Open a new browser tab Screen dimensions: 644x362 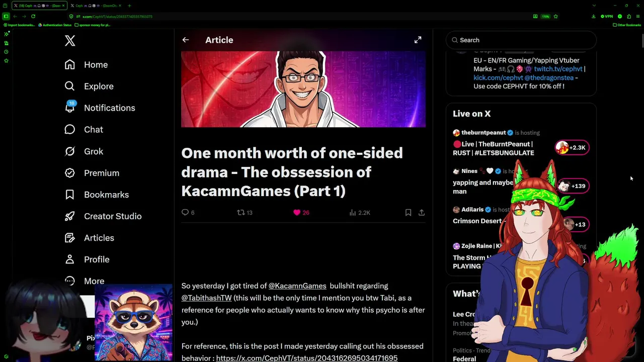coord(129,6)
